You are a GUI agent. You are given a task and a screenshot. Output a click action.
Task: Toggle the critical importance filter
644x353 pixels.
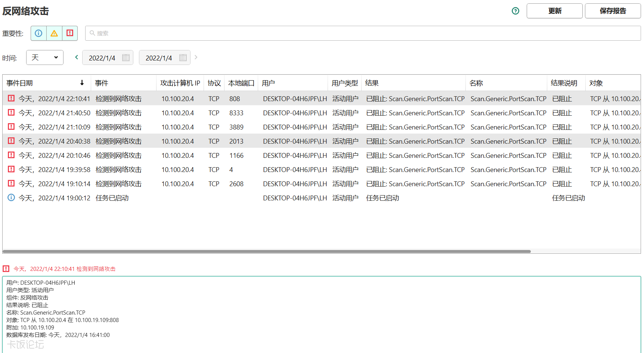point(70,33)
